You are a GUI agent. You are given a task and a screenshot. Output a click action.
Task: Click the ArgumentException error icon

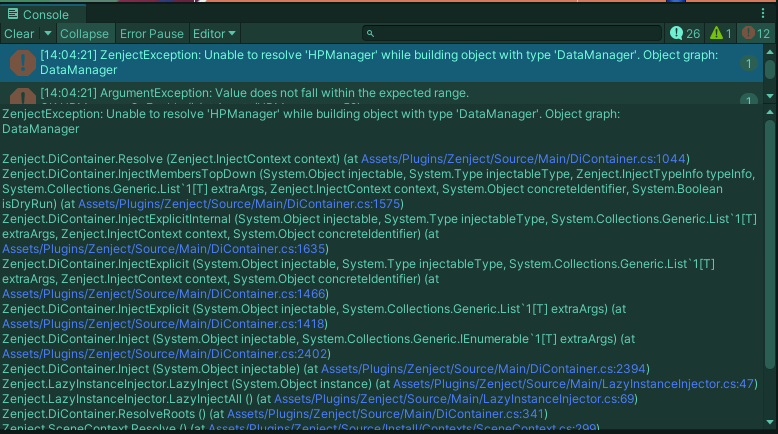tap(23, 96)
